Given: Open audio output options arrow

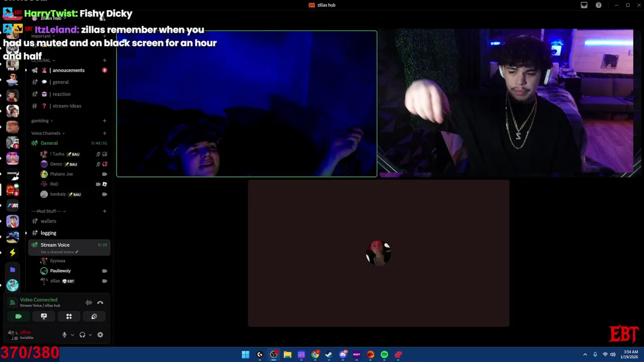Looking at the screenshot, I should coord(90,335).
